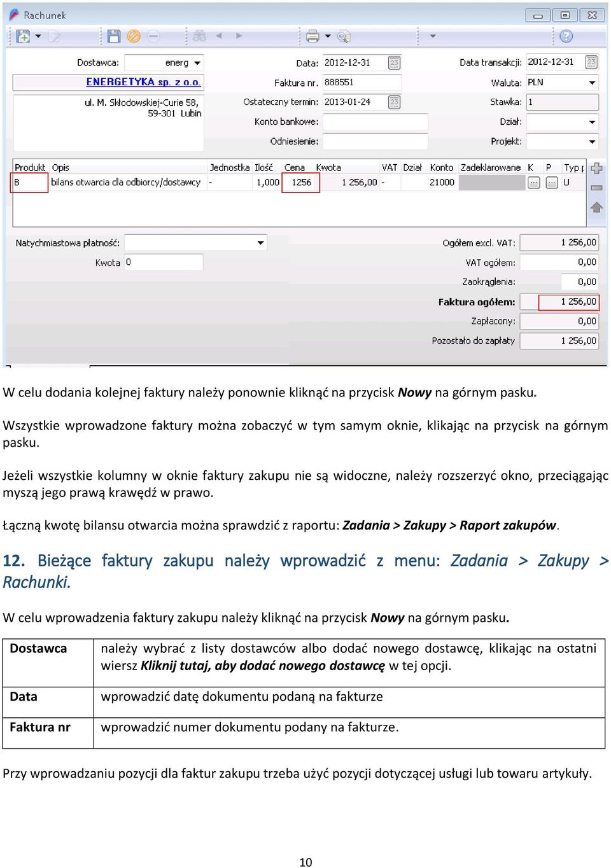Image resolution: width=611 pixels, height=868 pixels.
Task: Click the Ostateczny termin date 2013-01-24
Action: [x=355, y=102]
